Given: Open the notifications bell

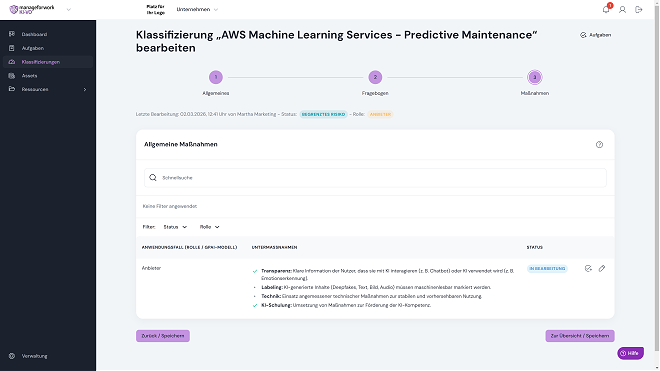Looking at the screenshot, I should pos(606,9).
